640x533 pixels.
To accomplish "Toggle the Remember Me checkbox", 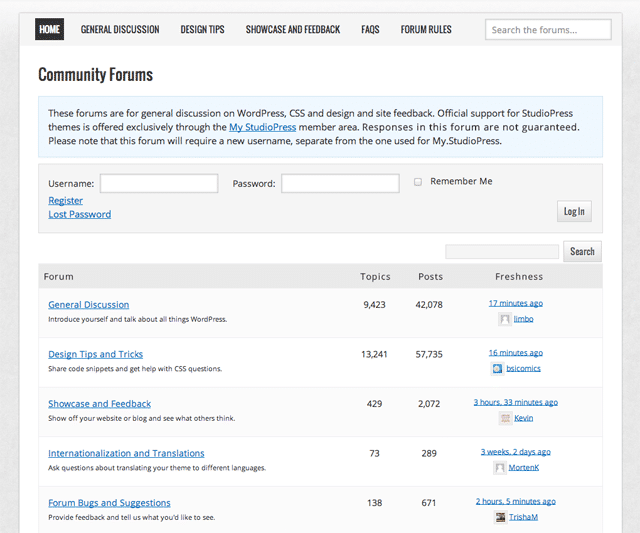I will click(418, 182).
